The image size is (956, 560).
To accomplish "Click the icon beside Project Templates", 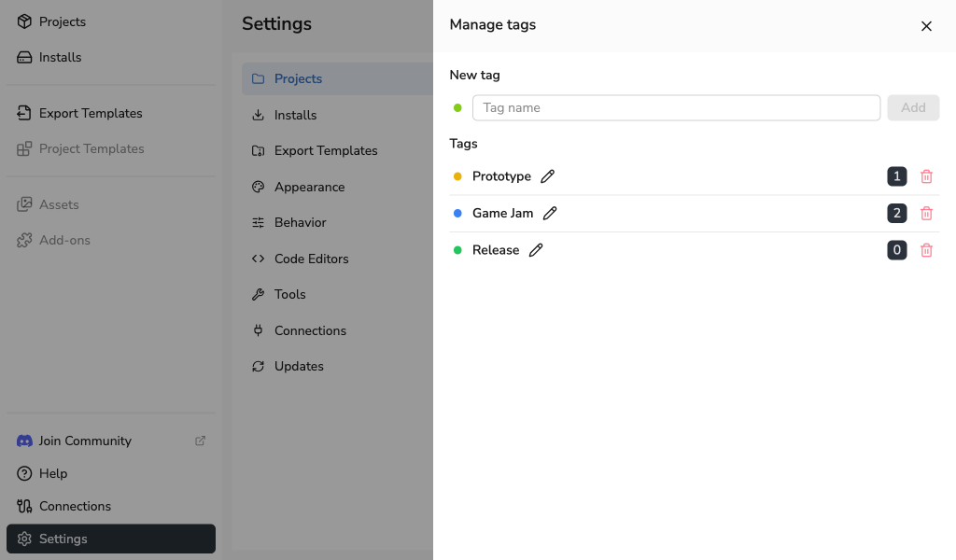I will click(x=24, y=148).
